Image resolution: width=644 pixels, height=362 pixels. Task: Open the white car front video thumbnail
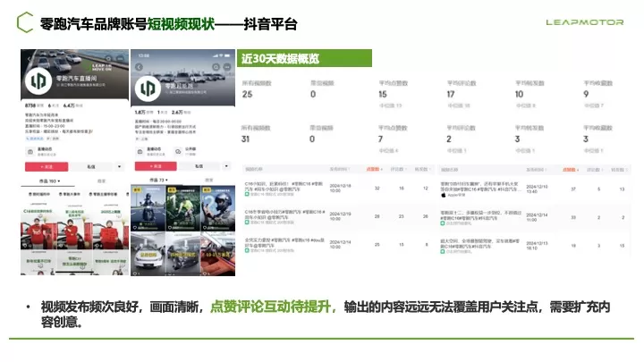pyautogui.click(x=148, y=254)
